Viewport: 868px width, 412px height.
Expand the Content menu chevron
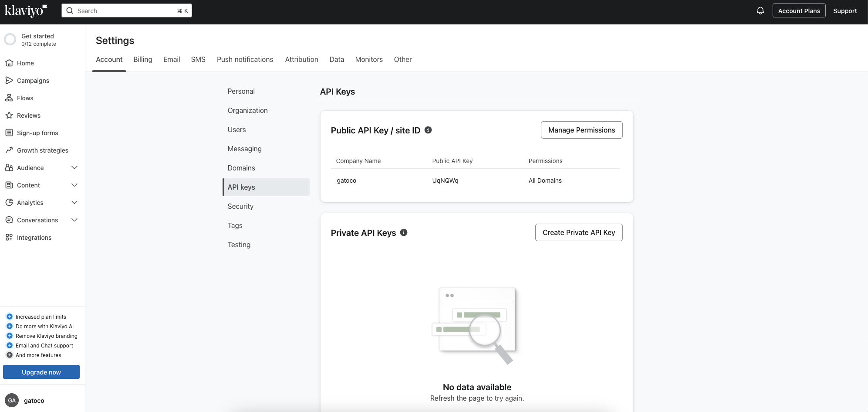(74, 185)
